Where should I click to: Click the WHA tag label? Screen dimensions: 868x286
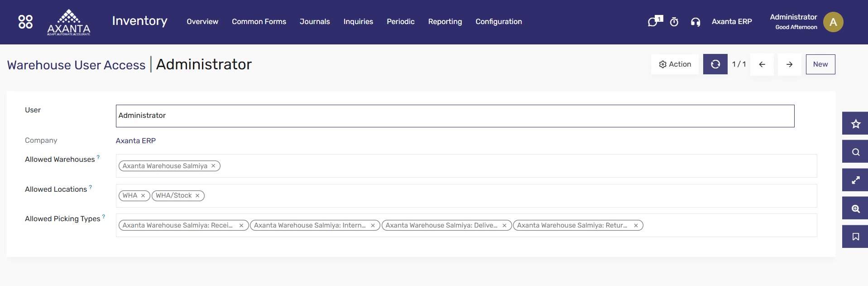point(130,196)
